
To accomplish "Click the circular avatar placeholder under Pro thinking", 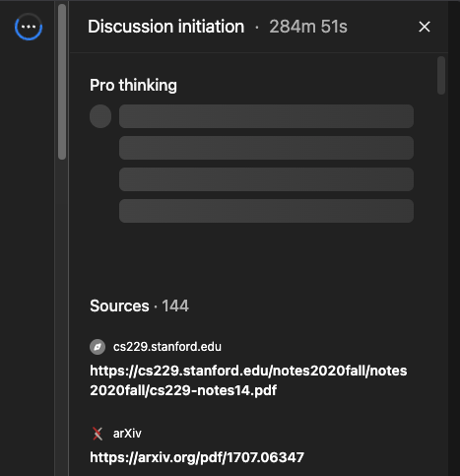I will pyautogui.click(x=100, y=116).
